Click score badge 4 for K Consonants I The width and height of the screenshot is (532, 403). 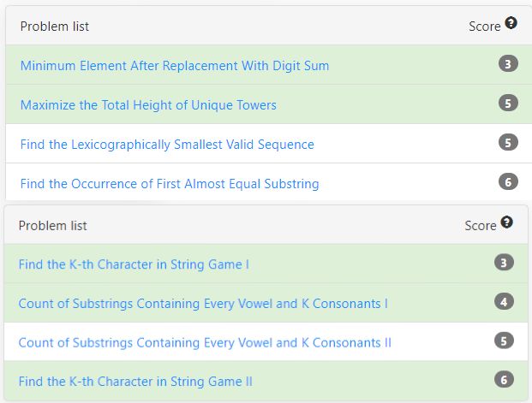pyautogui.click(x=504, y=302)
